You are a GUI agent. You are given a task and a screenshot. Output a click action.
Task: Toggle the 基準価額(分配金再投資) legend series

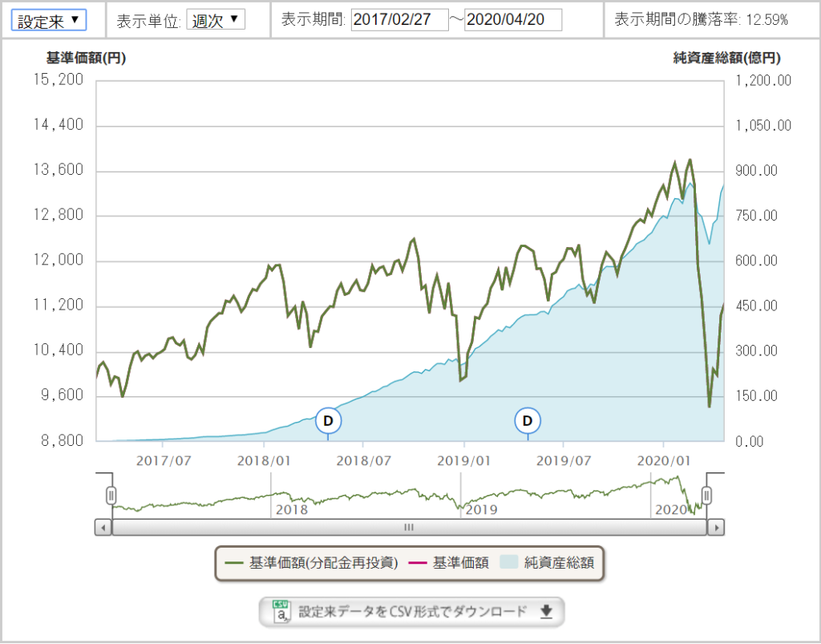tap(312, 563)
